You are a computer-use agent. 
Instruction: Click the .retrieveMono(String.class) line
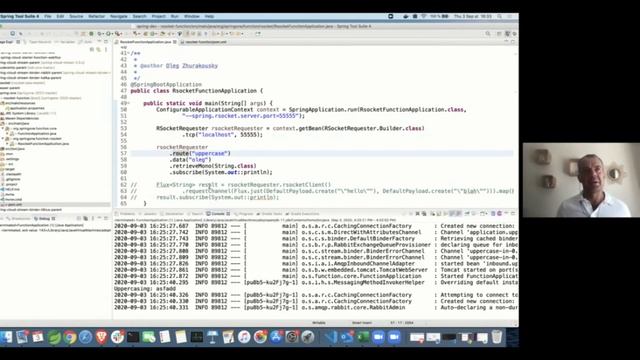213,166
